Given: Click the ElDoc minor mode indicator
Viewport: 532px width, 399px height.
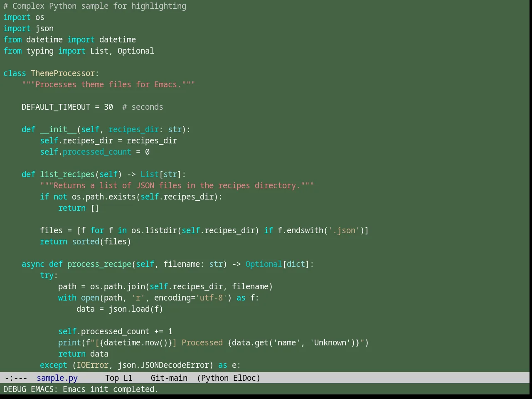Looking at the screenshot, I should 245,378.
